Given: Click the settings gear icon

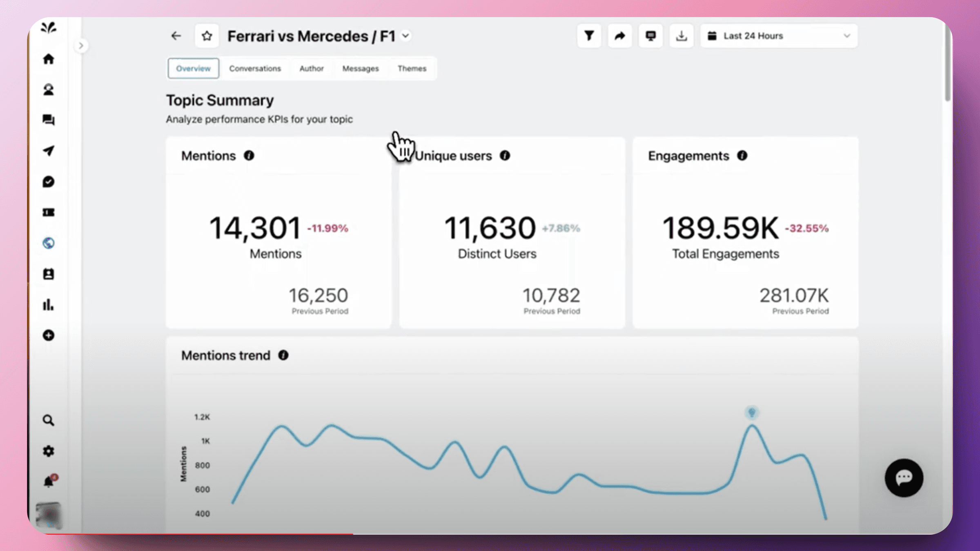Looking at the screenshot, I should click(49, 451).
